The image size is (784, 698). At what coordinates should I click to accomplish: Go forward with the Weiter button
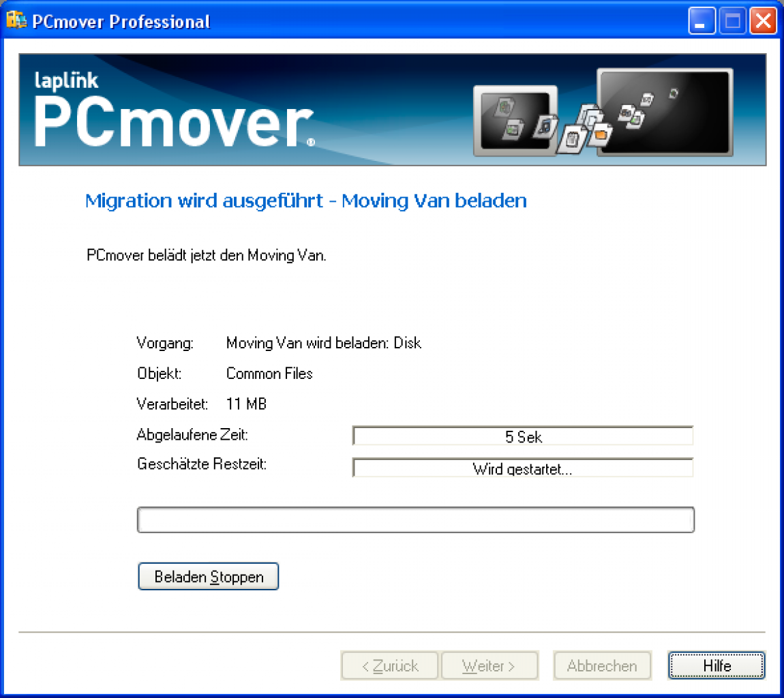(x=489, y=665)
